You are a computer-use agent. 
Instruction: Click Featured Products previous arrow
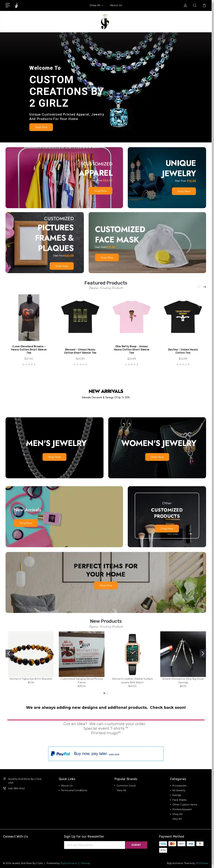point(199,287)
